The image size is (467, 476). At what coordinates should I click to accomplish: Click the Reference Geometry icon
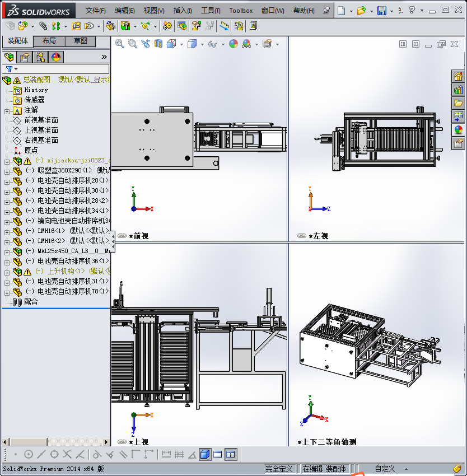click(146, 26)
